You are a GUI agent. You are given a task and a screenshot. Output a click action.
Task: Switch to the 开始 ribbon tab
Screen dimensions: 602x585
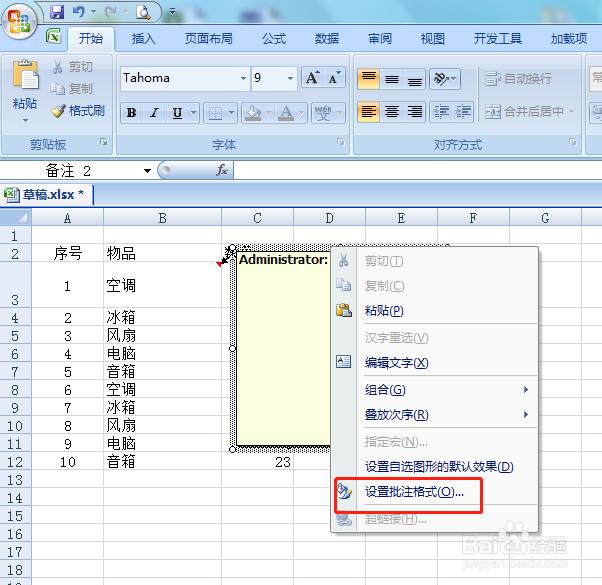(91, 39)
